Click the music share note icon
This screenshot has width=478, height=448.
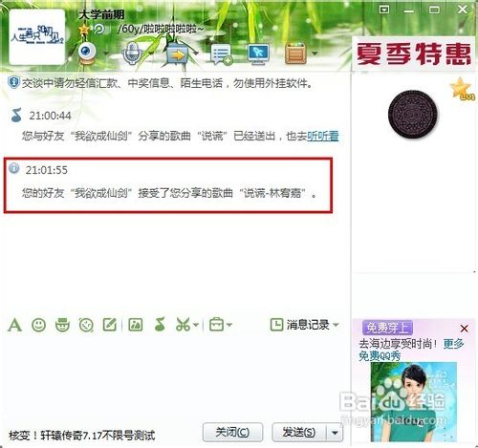(x=160, y=325)
